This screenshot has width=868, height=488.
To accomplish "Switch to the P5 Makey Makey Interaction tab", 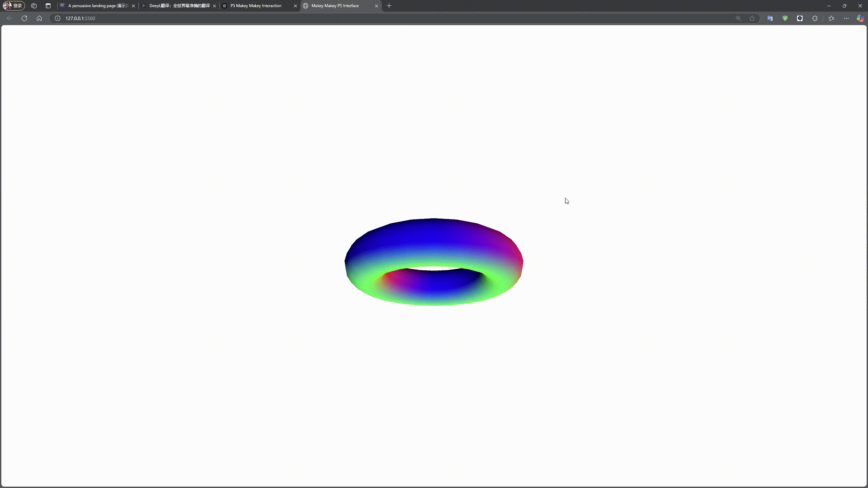I will pyautogui.click(x=258, y=6).
